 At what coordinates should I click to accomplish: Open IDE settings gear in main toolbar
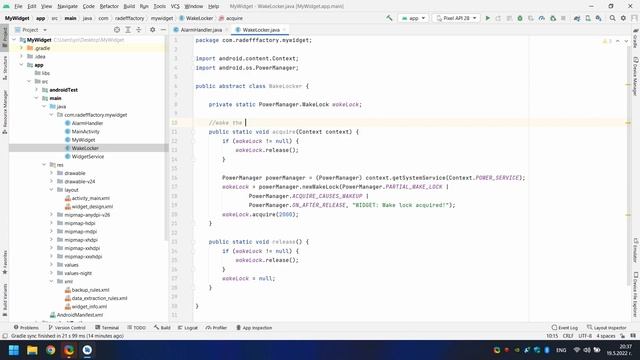(x=623, y=18)
